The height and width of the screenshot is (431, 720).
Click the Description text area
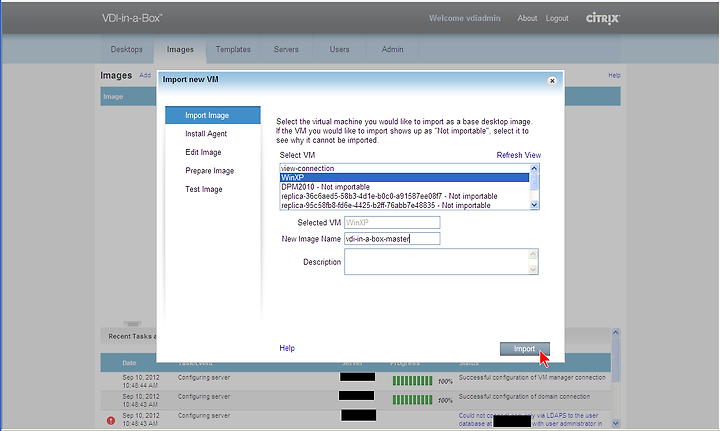(436, 262)
